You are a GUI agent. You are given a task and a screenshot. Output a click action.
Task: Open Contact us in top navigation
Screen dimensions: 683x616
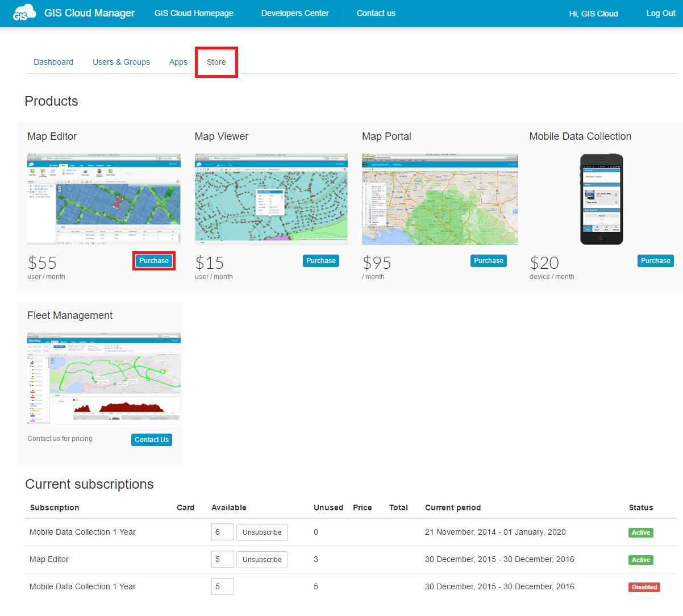pos(376,13)
